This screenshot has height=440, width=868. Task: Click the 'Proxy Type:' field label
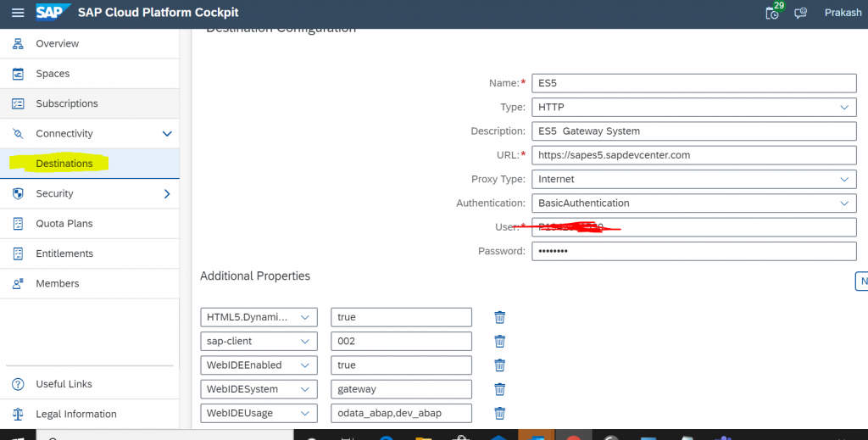pyautogui.click(x=498, y=180)
